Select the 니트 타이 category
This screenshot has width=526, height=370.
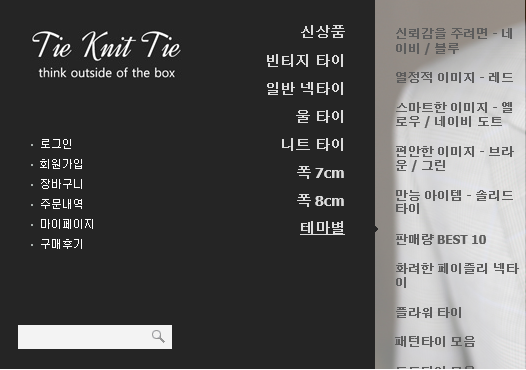coord(313,145)
